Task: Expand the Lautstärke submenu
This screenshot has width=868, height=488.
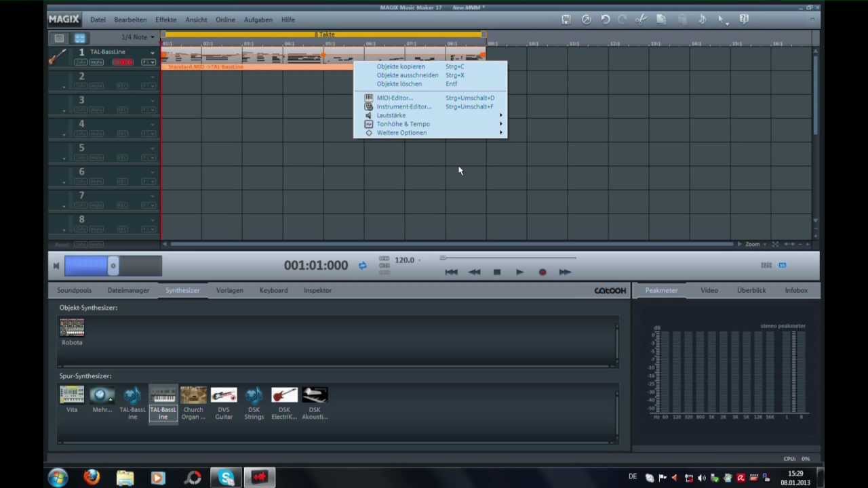Action: (x=501, y=115)
